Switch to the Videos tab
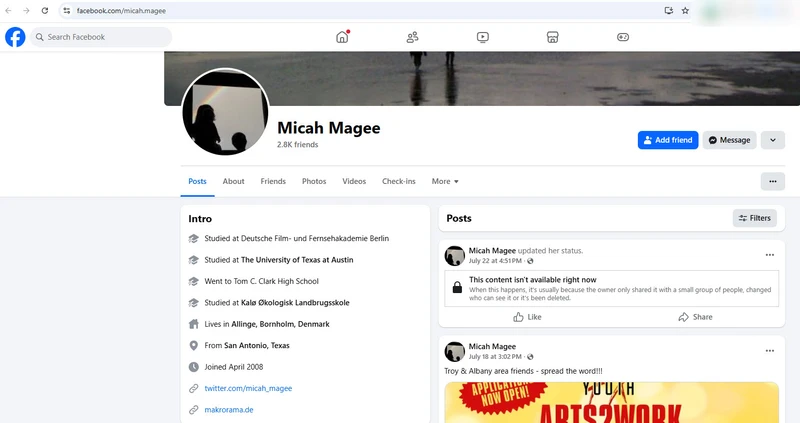This screenshot has width=800, height=423. pyautogui.click(x=354, y=181)
